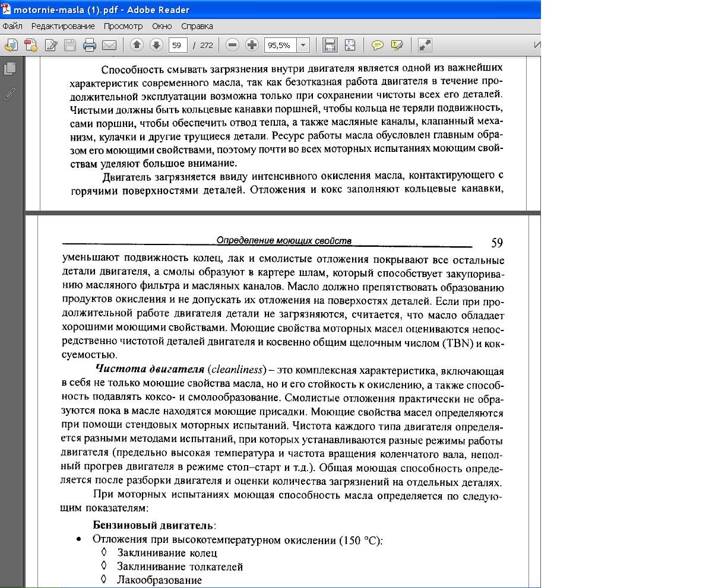Click the sign document pencil icon
The height and width of the screenshot is (588, 709).
click(50, 45)
